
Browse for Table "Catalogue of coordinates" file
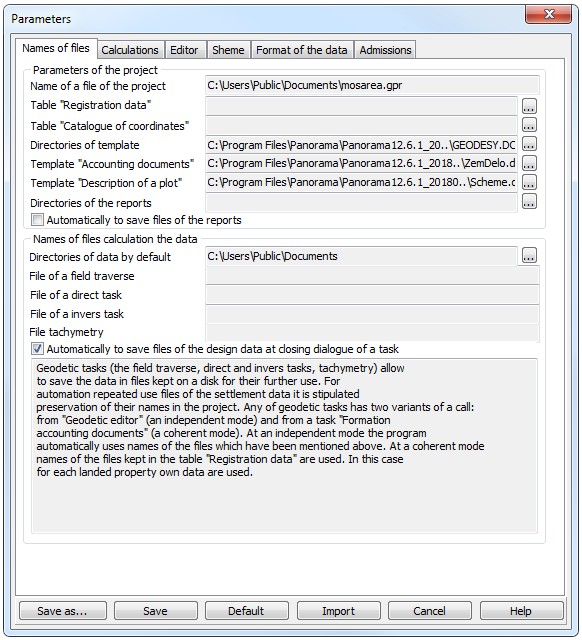(529, 125)
